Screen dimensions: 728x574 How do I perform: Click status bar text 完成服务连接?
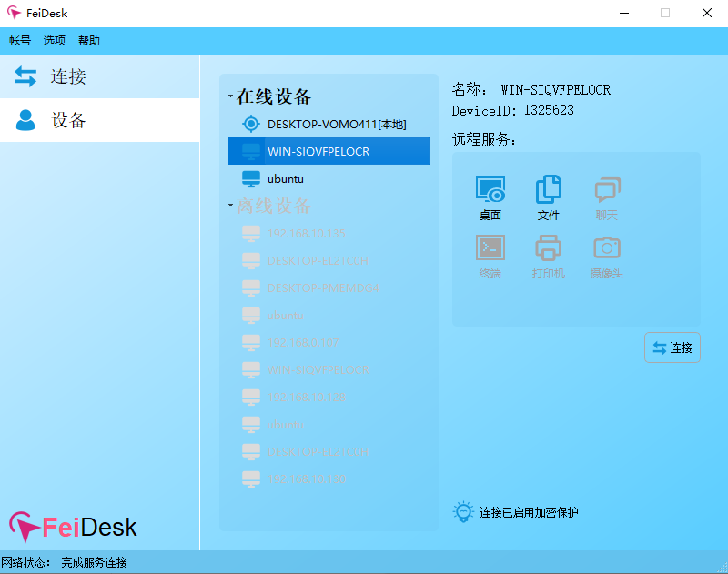click(94, 562)
